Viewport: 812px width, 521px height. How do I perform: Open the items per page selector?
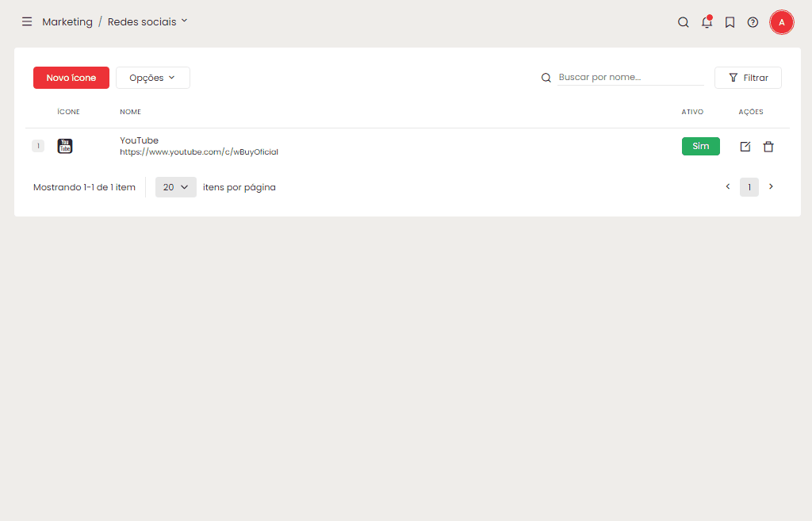[x=175, y=187]
